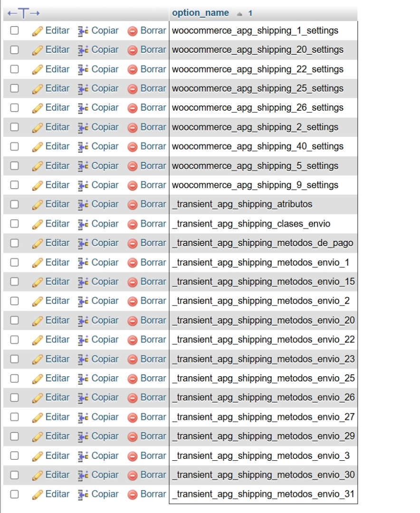Screen dimensions: 420x513
Task: Click pencil icon for _transient_apg_shipping_metodos_envio_23 row
Action: pos(38,359)
